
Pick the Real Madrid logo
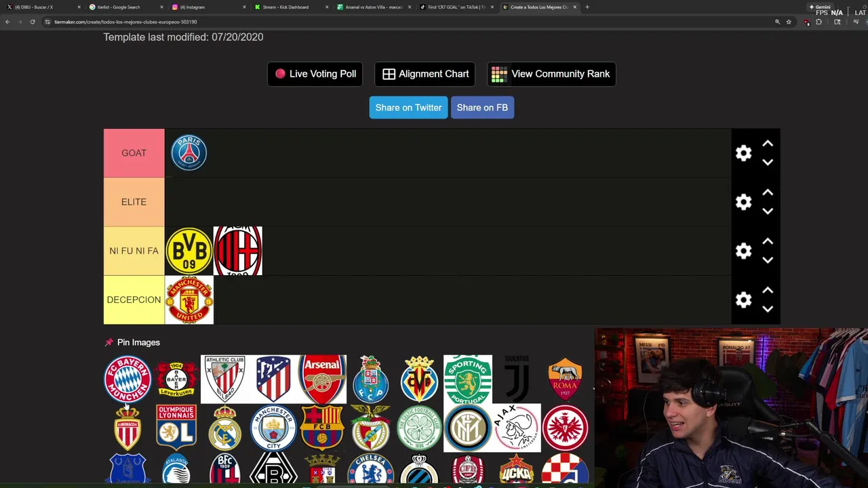pyautogui.click(x=224, y=428)
